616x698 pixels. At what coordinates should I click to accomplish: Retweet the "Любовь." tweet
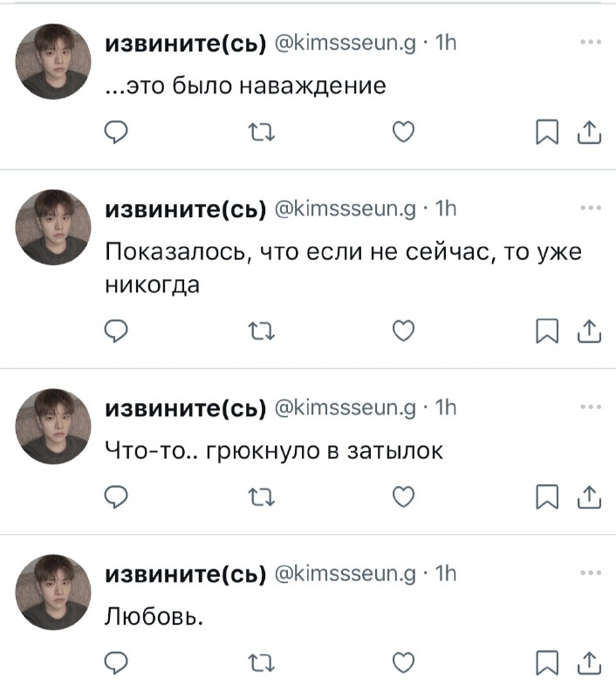click(261, 663)
